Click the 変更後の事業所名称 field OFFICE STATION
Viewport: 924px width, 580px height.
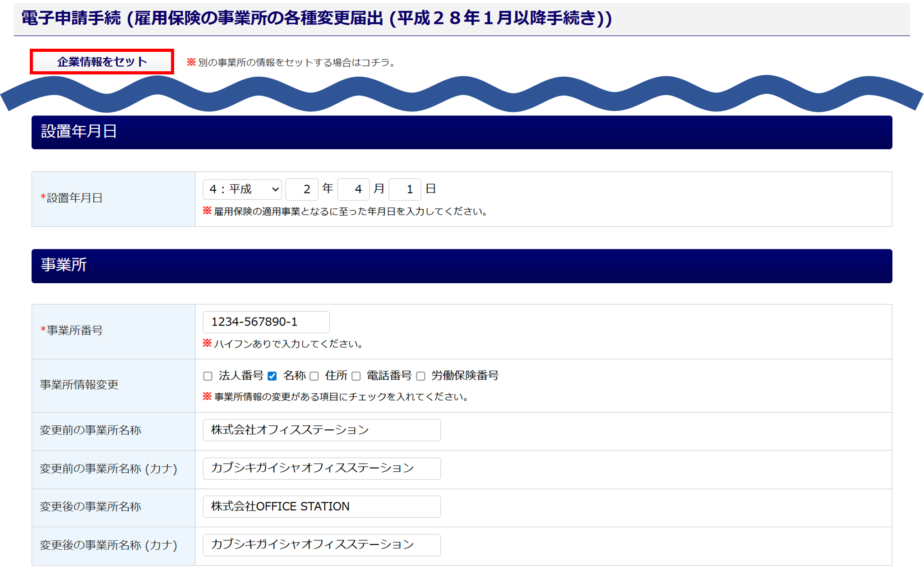point(322,507)
